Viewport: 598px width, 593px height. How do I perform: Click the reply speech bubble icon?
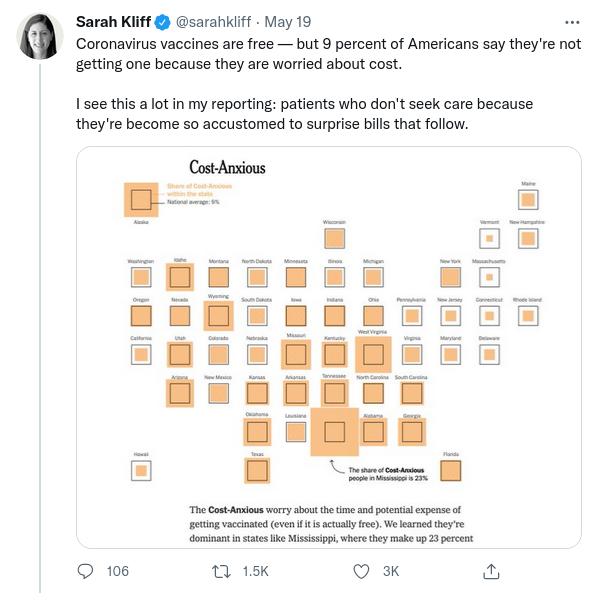click(85, 571)
